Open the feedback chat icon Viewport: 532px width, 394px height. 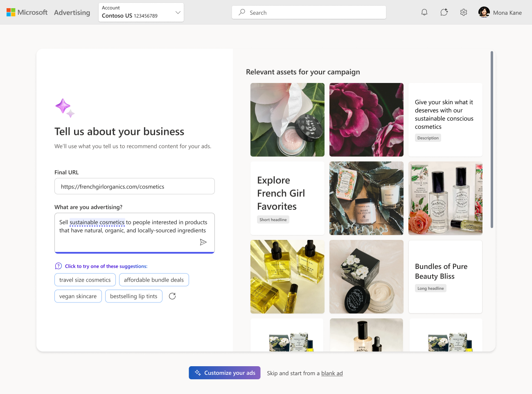[444, 12]
